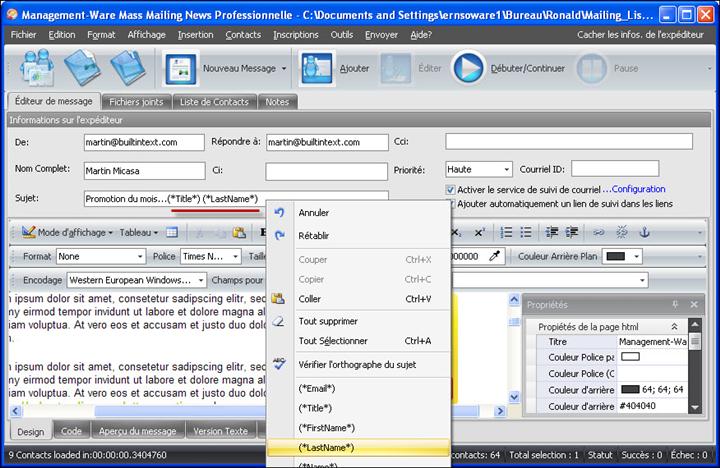The image size is (720, 468).
Task: Click background color swatch in toolbar
Action: coord(615,256)
